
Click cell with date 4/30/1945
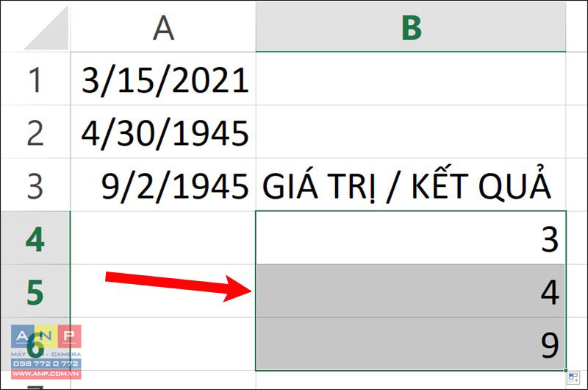163,132
